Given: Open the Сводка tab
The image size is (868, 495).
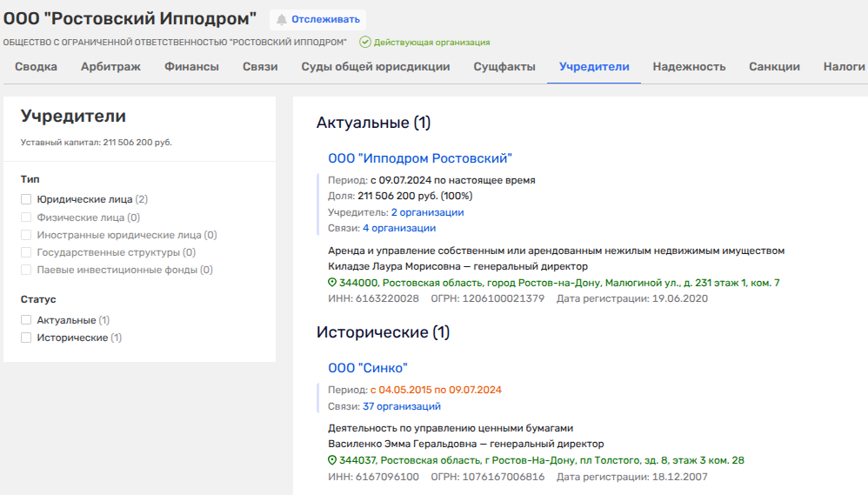Looking at the screenshot, I should (x=37, y=67).
